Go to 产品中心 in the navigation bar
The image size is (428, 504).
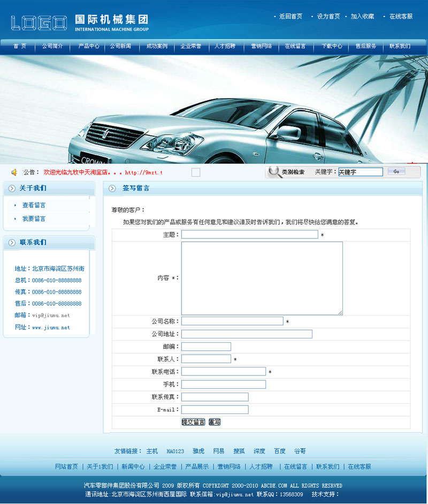[x=89, y=46]
